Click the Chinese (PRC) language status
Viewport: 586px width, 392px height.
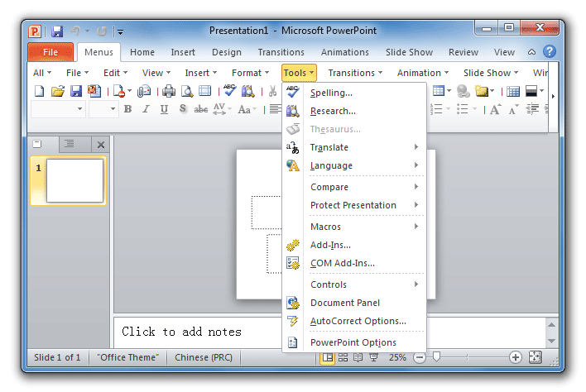204,357
